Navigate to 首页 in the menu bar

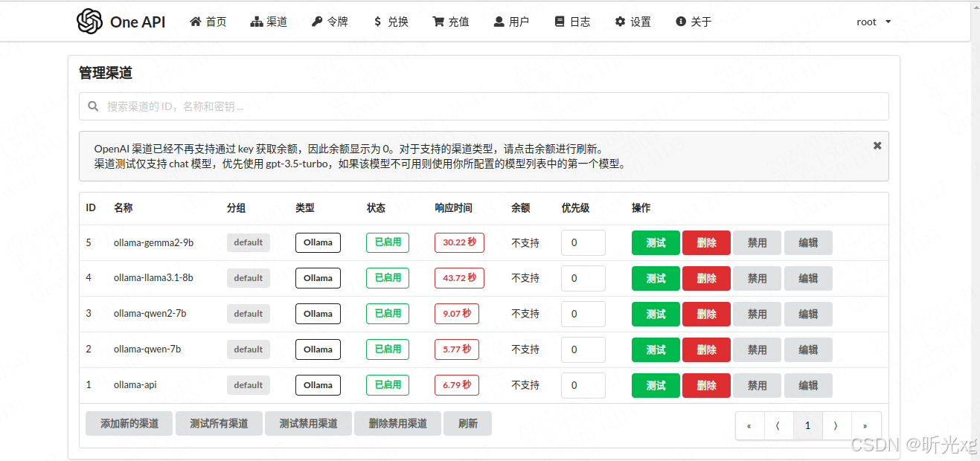pyautogui.click(x=208, y=22)
